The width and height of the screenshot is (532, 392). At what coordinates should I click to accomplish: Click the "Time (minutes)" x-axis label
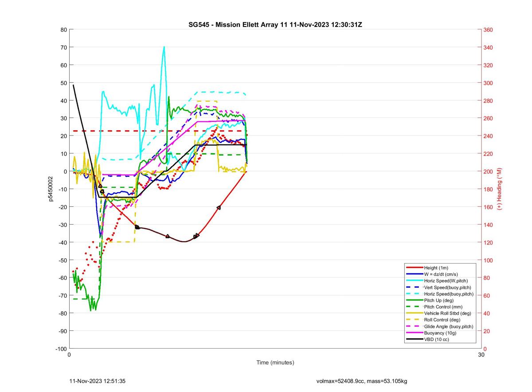(275, 362)
